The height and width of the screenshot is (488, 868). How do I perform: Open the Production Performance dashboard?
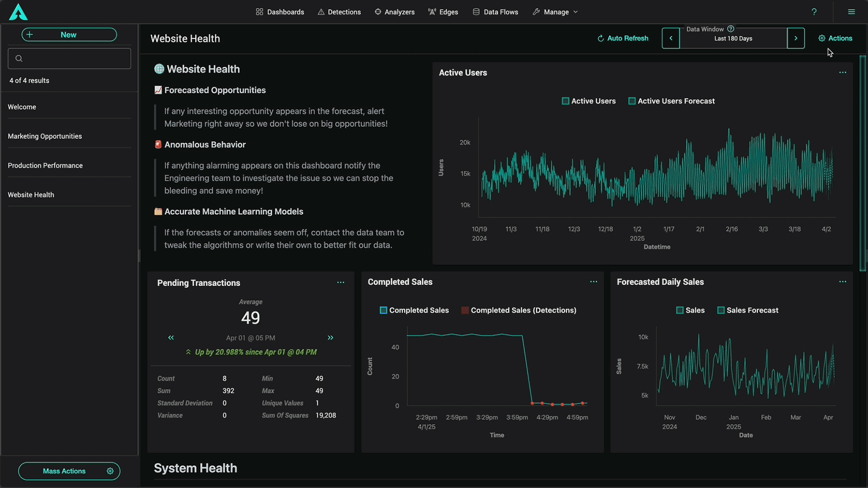(69, 165)
